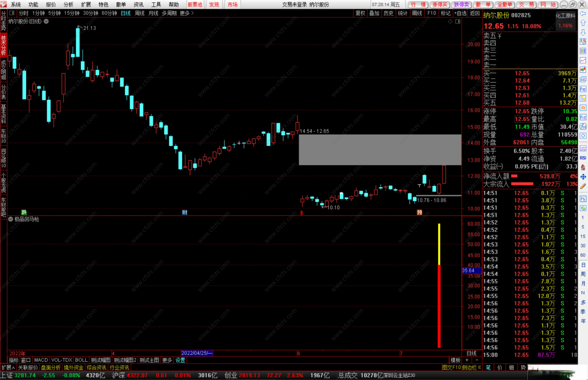Select the pencil drawing tool icon
588x380 pixels.
coord(583,186)
